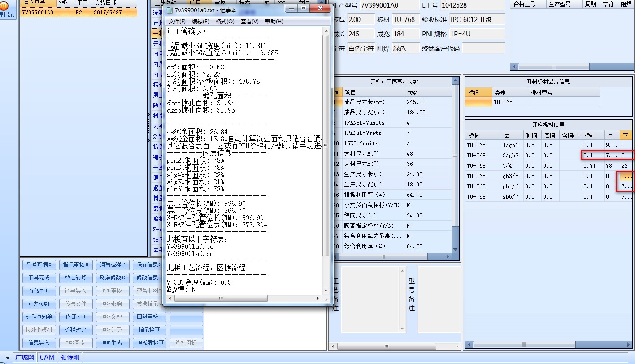Select the 拼板利用率(%) parameter row
Image resolution: width=635 pixels, height=364 pixels.
(393, 195)
